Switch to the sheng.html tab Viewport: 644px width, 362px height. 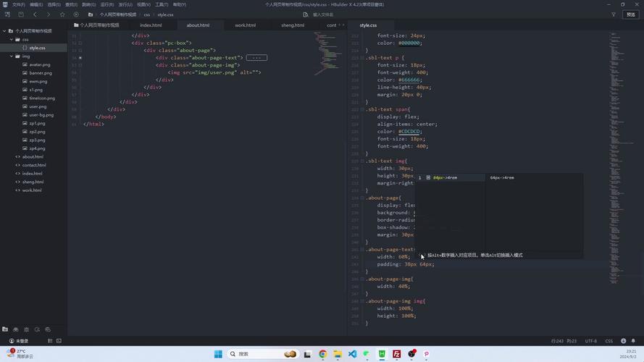point(293,25)
